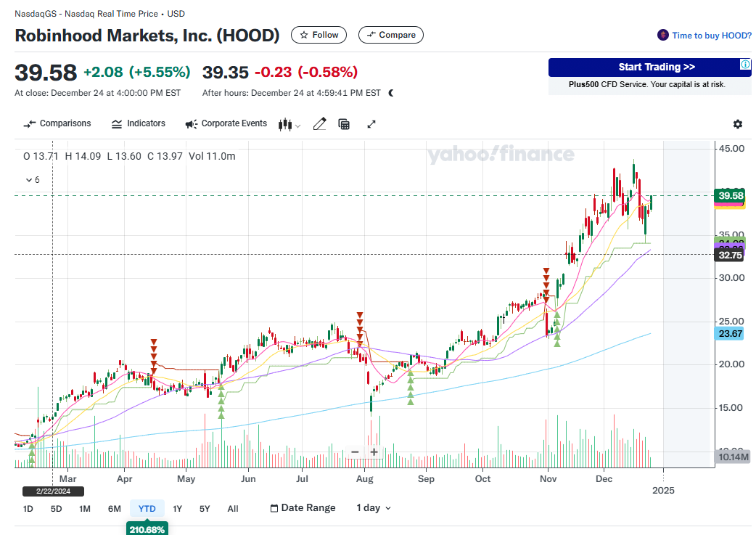Click the Aug axis label

point(364,478)
